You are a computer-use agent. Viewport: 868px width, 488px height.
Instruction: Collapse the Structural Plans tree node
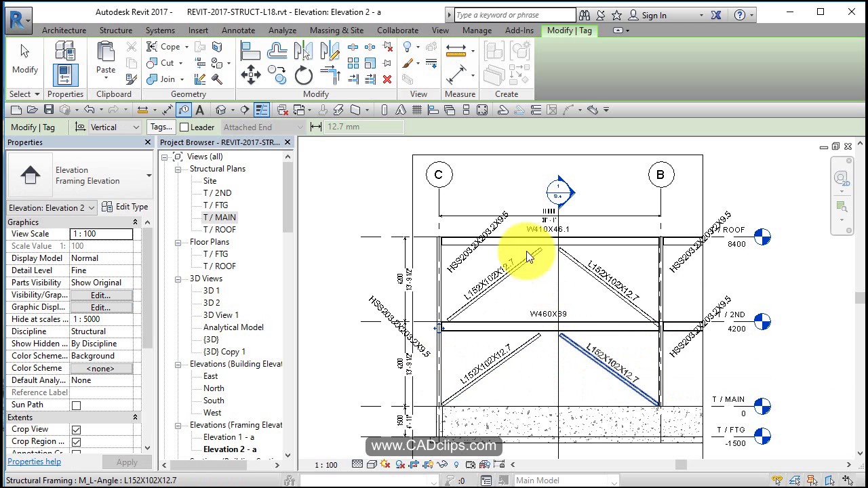(x=178, y=169)
